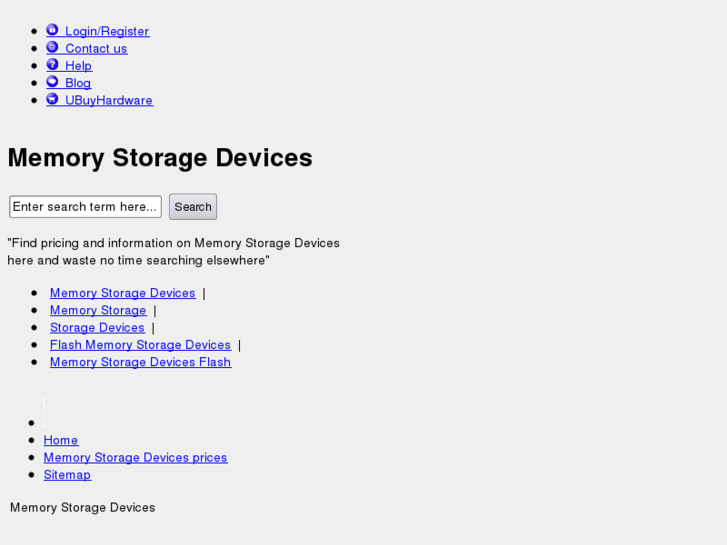Click the icon beside UBuyHardware
Screen dimensions: 727x545
[x=52, y=99]
